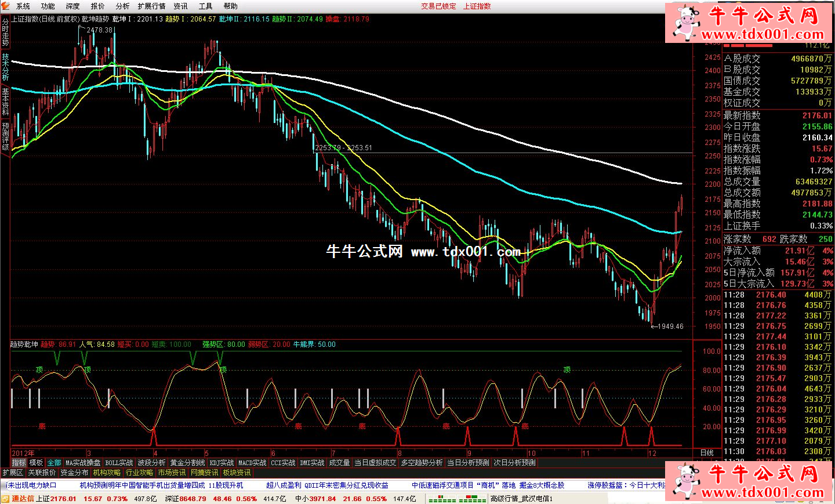The image size is (835, 504).
Task: Toggle the 指标 tab mode
Action: click(x=19, y=463)
